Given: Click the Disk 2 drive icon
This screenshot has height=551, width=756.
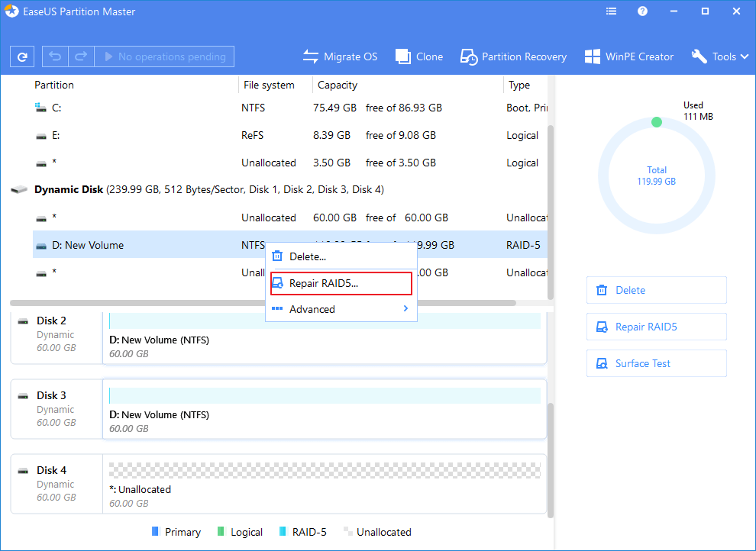Looking at the screenshot, I should [23, 321].
